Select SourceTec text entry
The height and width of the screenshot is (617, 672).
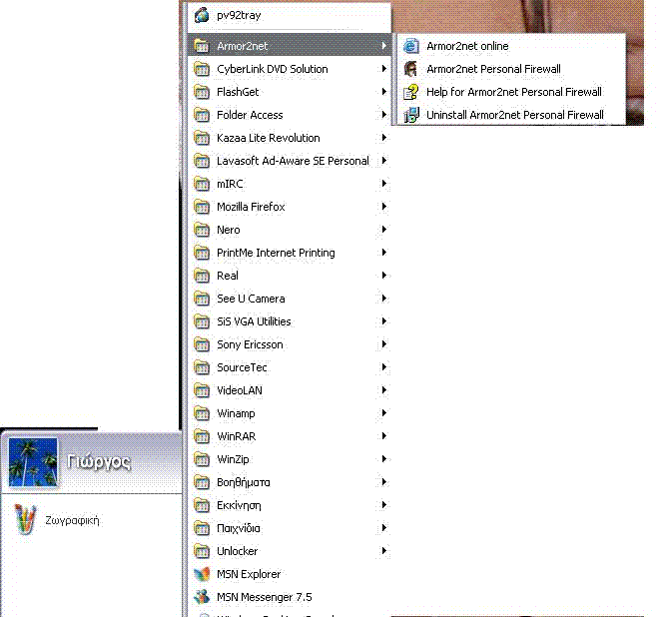tap(242, 367)
